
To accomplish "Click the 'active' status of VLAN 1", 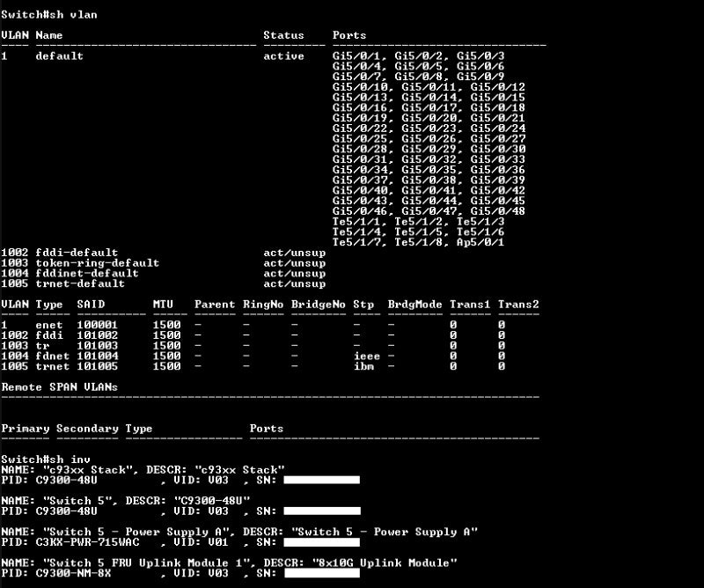I will 283,55.
